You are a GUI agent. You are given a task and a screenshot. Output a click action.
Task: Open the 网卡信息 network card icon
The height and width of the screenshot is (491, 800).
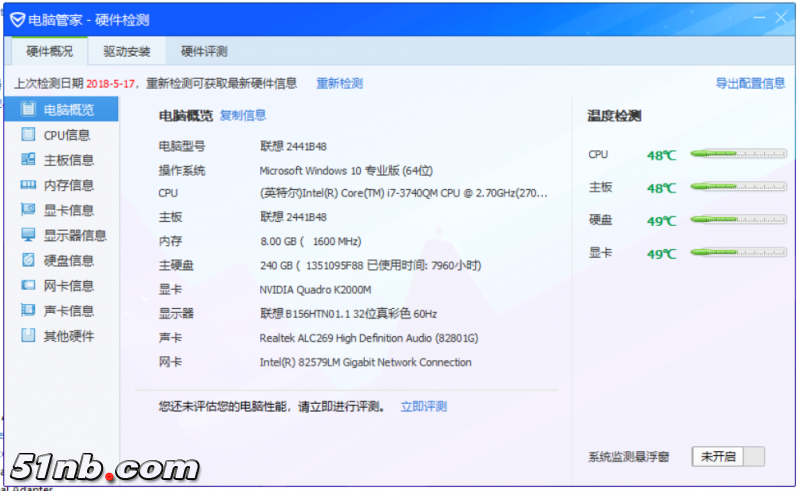[x=28, y=285]
